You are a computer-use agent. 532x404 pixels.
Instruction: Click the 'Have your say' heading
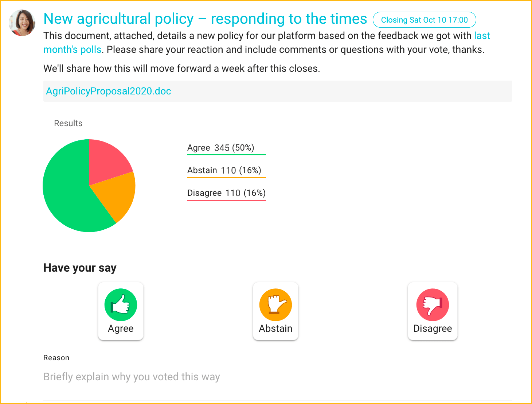click(x=80, y=268)
